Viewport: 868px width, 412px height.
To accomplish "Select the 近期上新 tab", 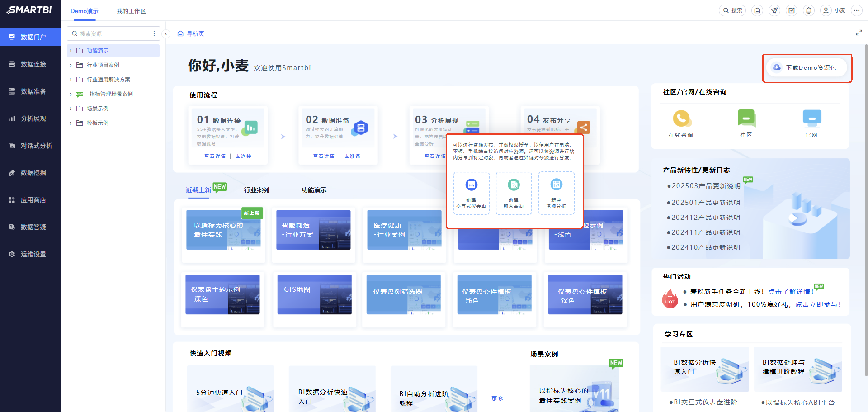I will 198,190.
